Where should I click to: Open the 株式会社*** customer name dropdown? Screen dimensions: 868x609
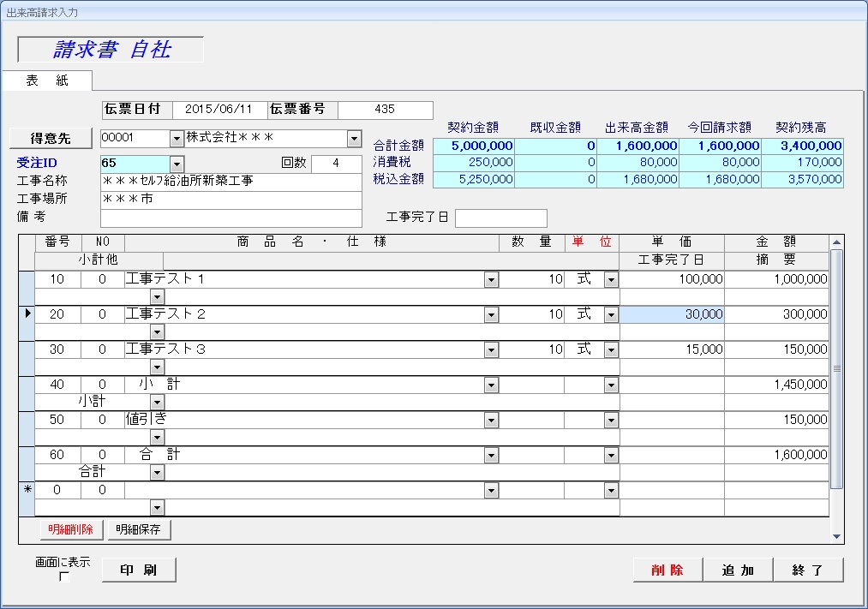[x=354, y=139]
